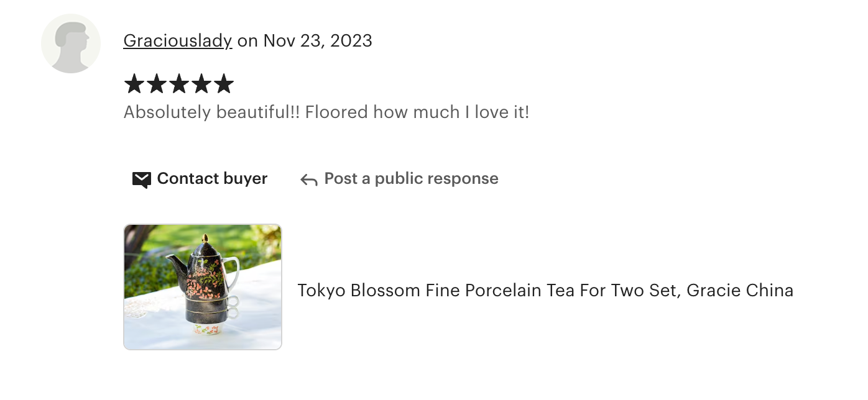Viewport: 868px width, 400px height.
Task: Click the fourth rating star
Action: (201, 84)
